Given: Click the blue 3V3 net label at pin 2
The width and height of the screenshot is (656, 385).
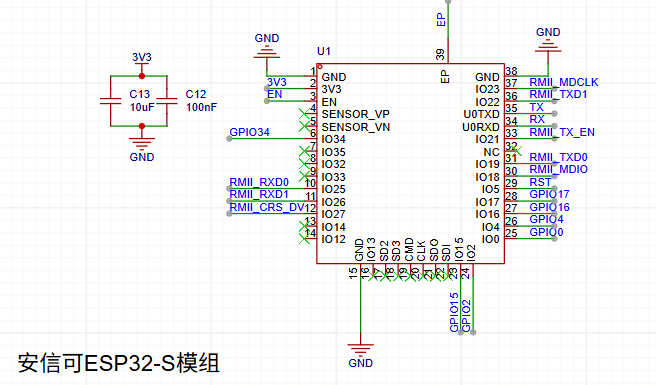Looking at the screenshot, I should click(x=277, y=82).
